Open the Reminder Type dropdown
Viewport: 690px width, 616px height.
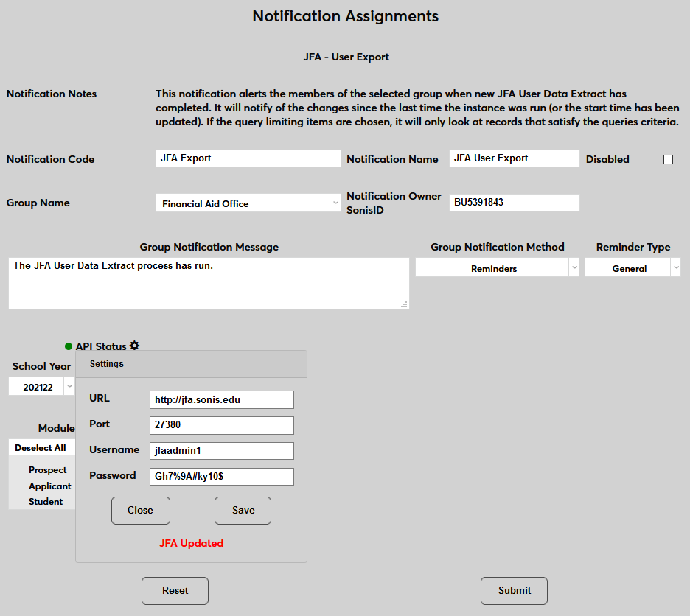(x=632, y=269)
